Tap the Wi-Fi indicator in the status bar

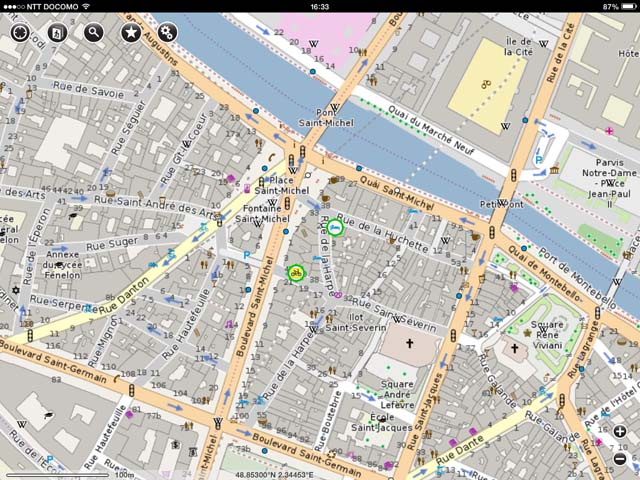(86, 7)
